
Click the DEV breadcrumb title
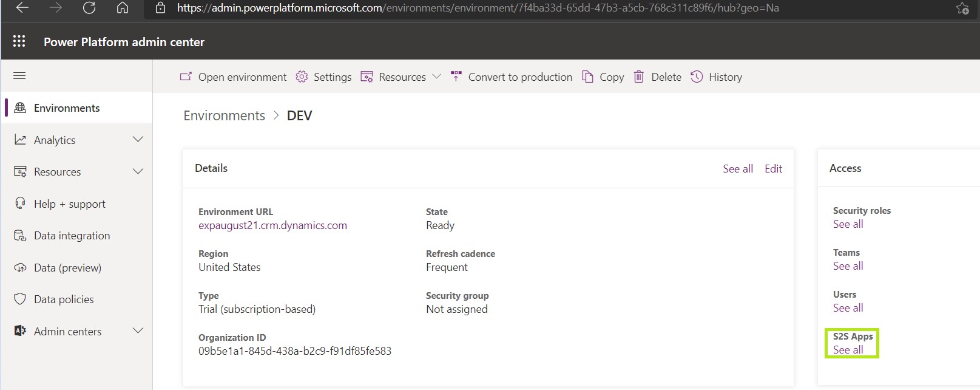[299, 115]
